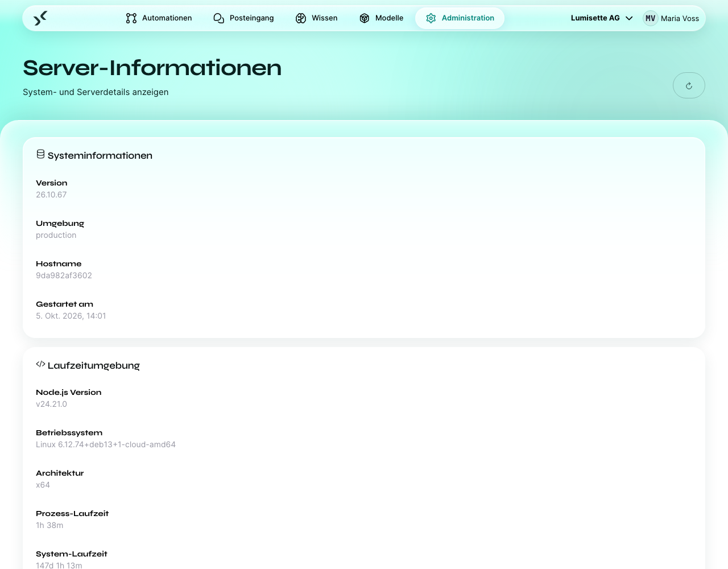Click the version value 26.10.67
Image resolution: width=728 pixels, height=569 pixels.
51,195
